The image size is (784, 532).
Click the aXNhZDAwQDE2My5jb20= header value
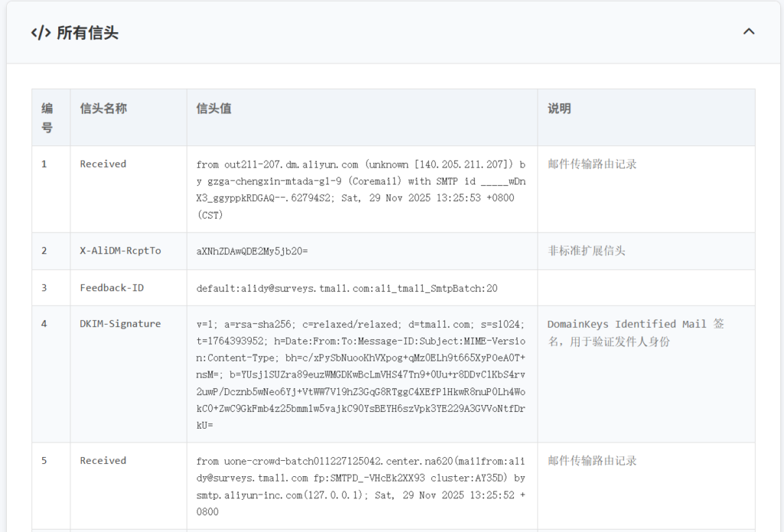(x=252, y=251)
